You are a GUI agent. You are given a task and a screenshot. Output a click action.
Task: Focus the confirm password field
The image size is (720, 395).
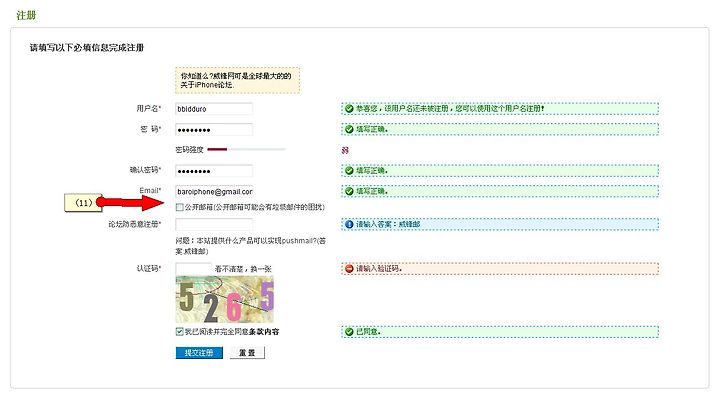[x=214, y=171]
